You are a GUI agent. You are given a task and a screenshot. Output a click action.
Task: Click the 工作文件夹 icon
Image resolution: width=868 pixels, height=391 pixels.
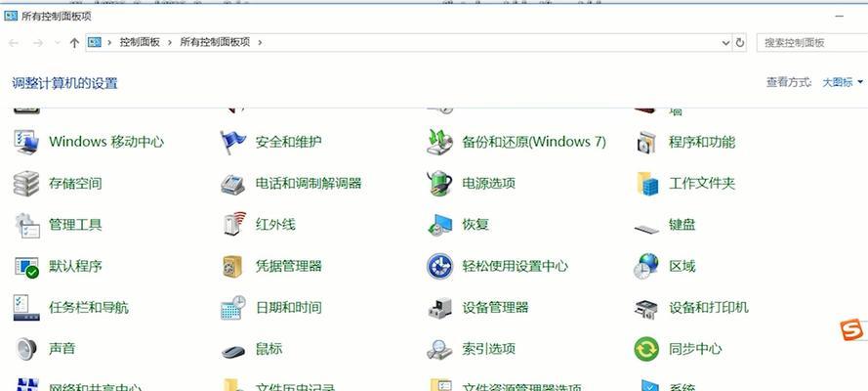tap(646, 184)
